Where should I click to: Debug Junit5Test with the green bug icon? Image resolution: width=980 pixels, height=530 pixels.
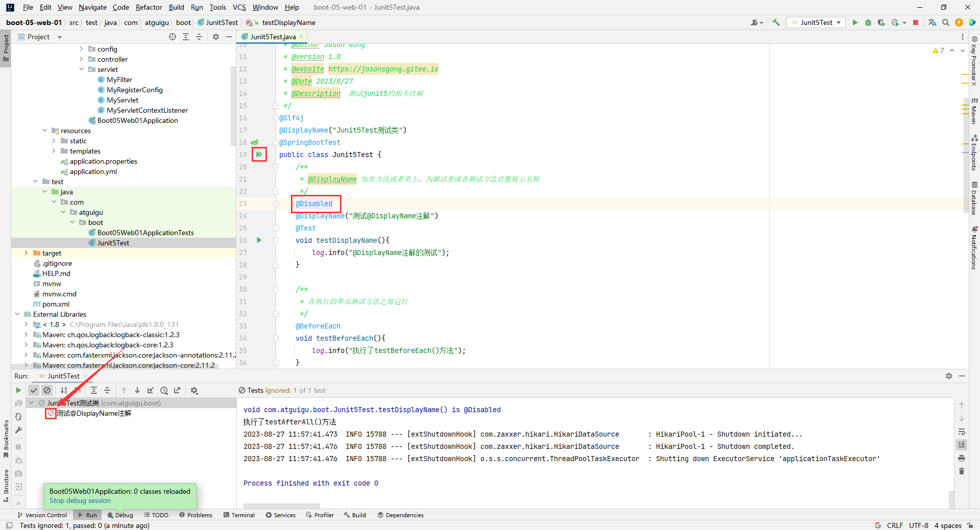(868, 22)
